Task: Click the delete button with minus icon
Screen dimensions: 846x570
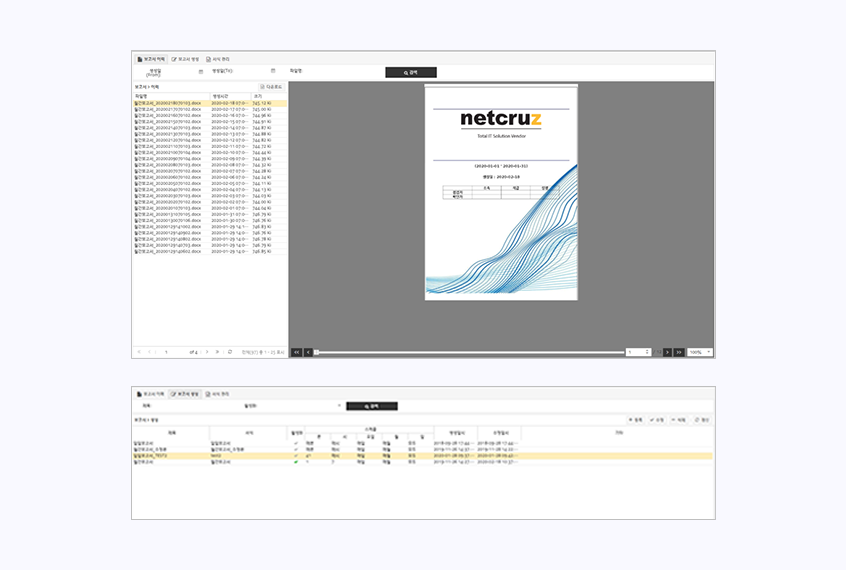Action: [679, 420]
